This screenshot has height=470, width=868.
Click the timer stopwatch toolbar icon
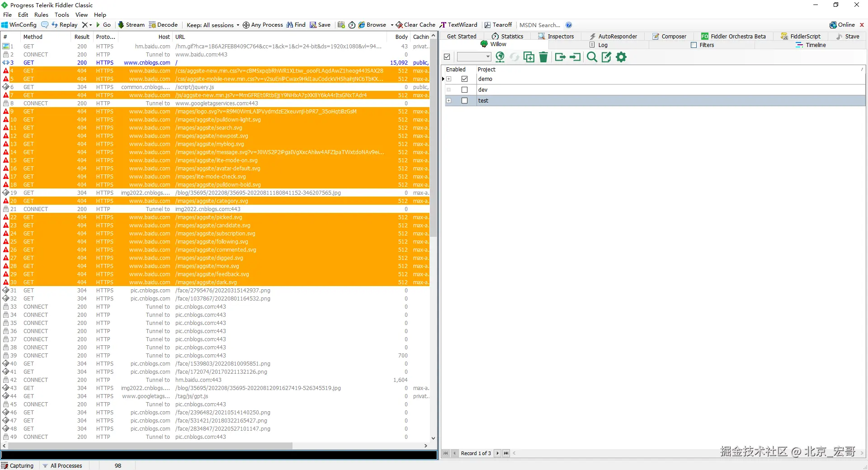(x=352, y=25)
